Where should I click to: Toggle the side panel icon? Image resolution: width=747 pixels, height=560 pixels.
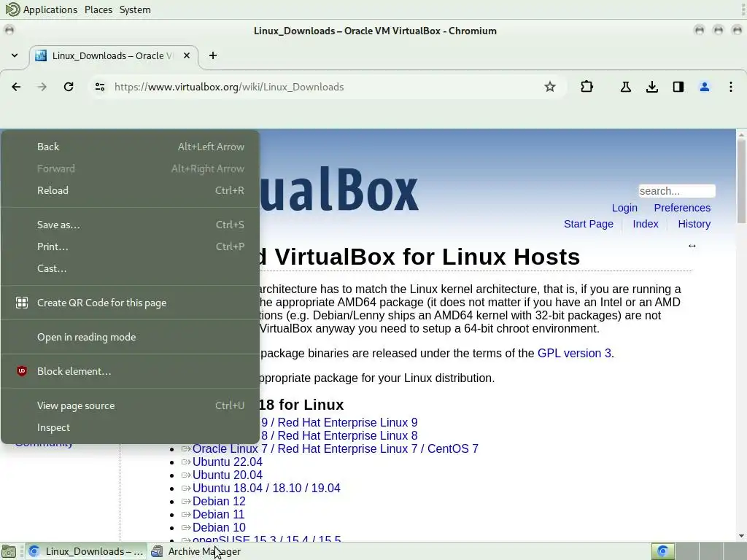tap(678, 87)
